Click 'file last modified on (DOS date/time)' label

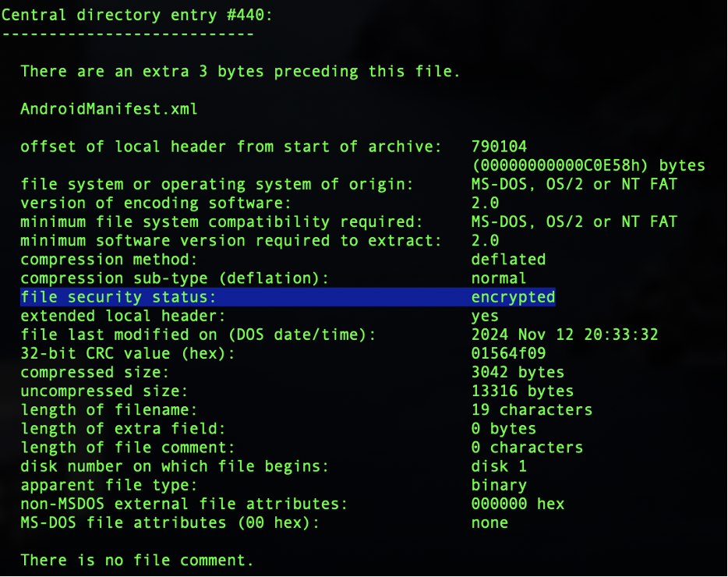(198, 335)
